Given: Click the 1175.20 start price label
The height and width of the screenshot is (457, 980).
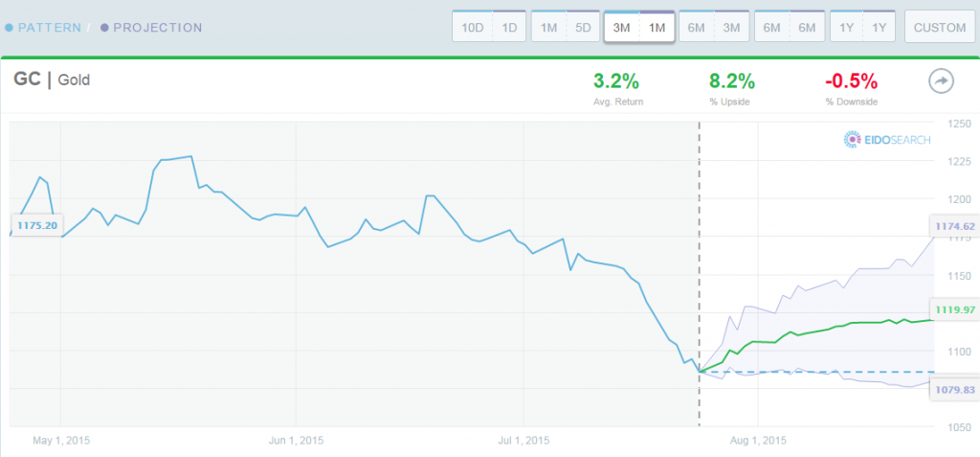Looking at the screenshot, I should coord(36,225).
